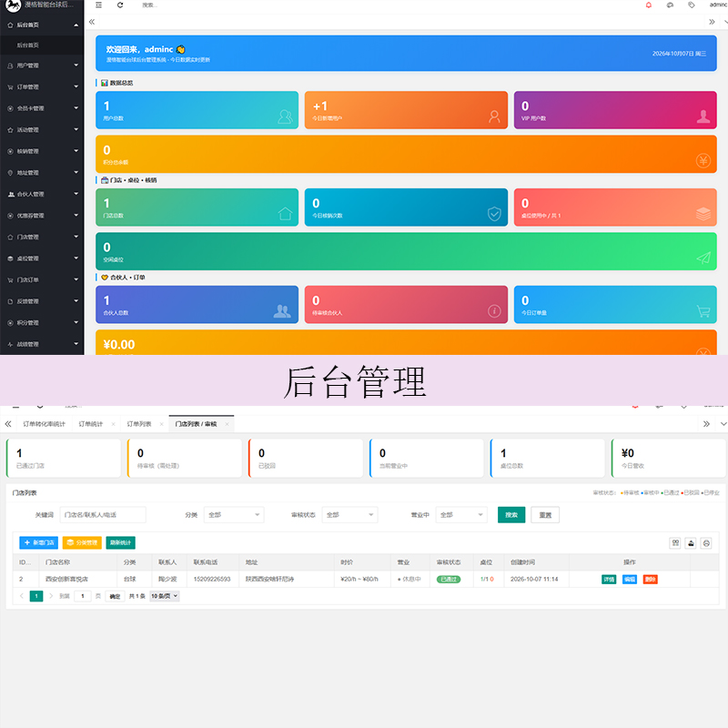Image resolution: width=728 pixels, height=728 pixels.
Task: Switch to the 订单列表 tab
Action: [x=139, y=424]
